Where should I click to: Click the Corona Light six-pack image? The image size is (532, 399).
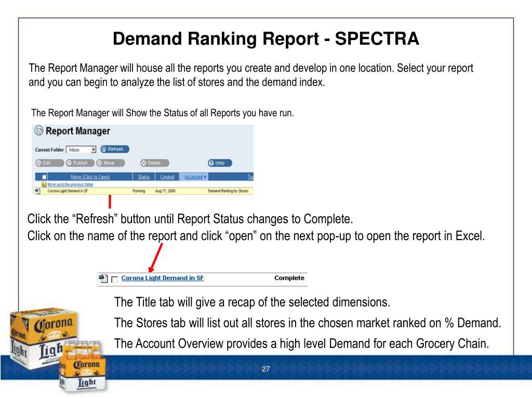coord(83,366)
